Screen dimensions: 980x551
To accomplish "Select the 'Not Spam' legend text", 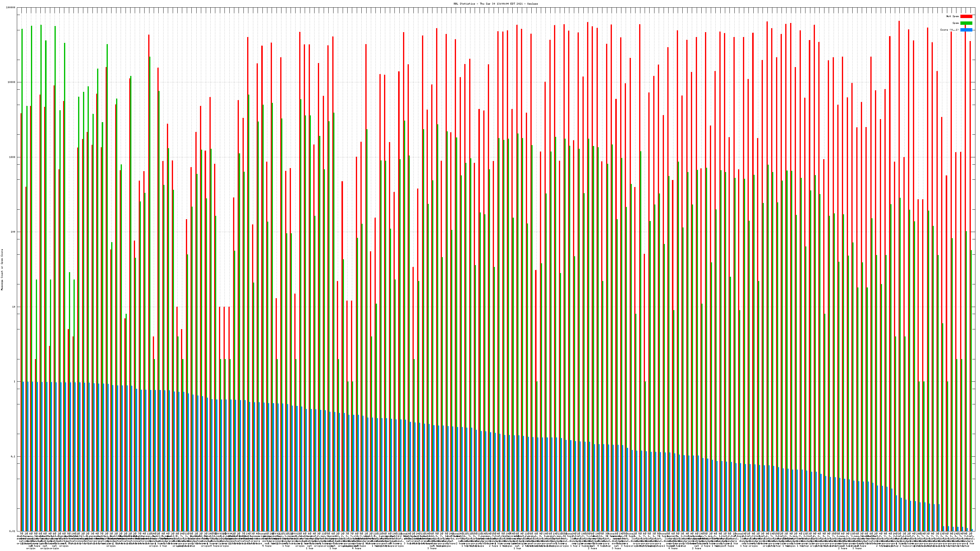I will [953, 16].
